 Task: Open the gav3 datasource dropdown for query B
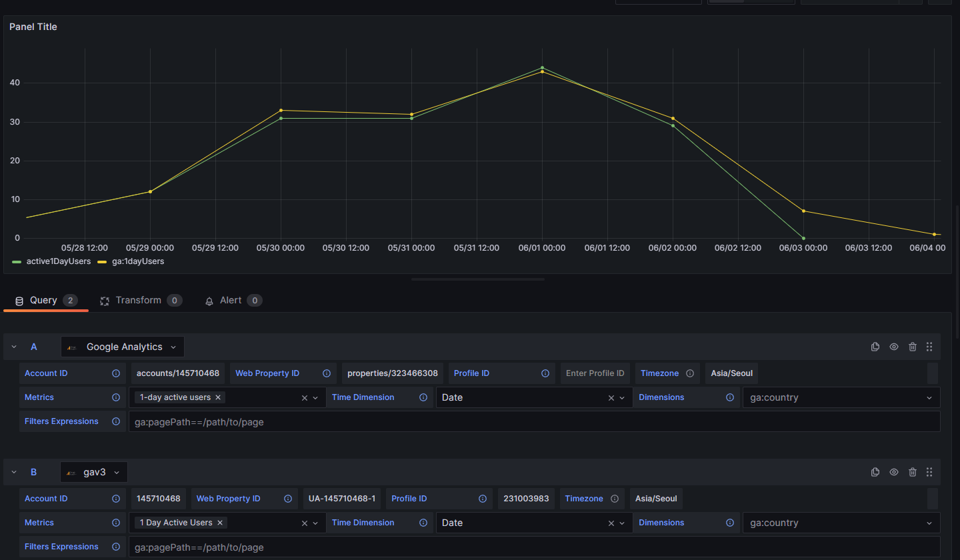point(93,472)
